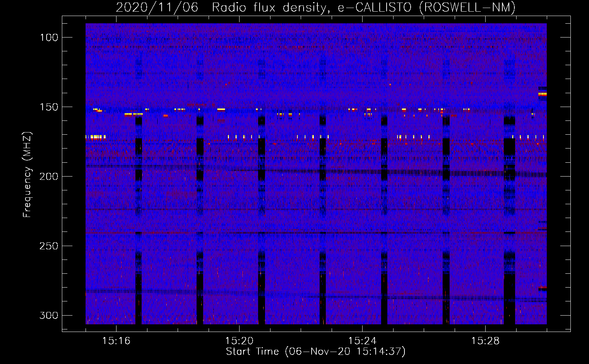Click the '15:28' time tick label
Viewport: 589px width, 364px height.
[x=485, y=341]
